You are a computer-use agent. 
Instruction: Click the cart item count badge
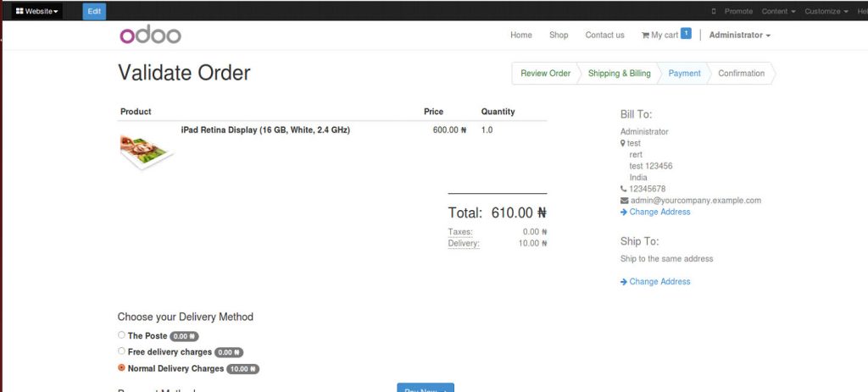[686, 34]
